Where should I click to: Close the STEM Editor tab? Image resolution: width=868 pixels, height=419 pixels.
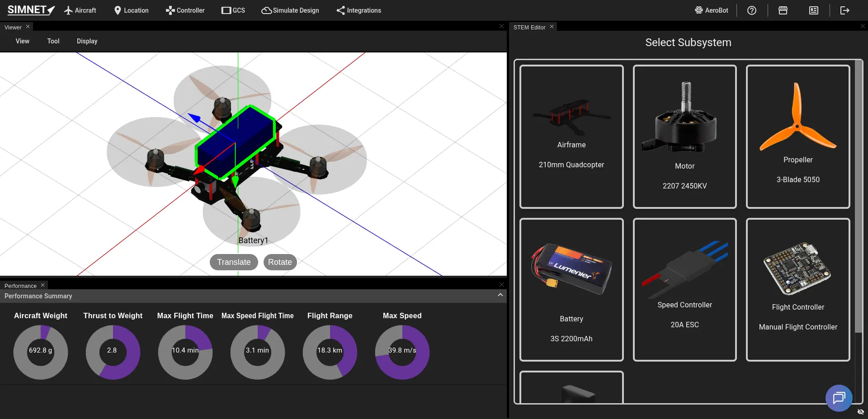(552, 27)
